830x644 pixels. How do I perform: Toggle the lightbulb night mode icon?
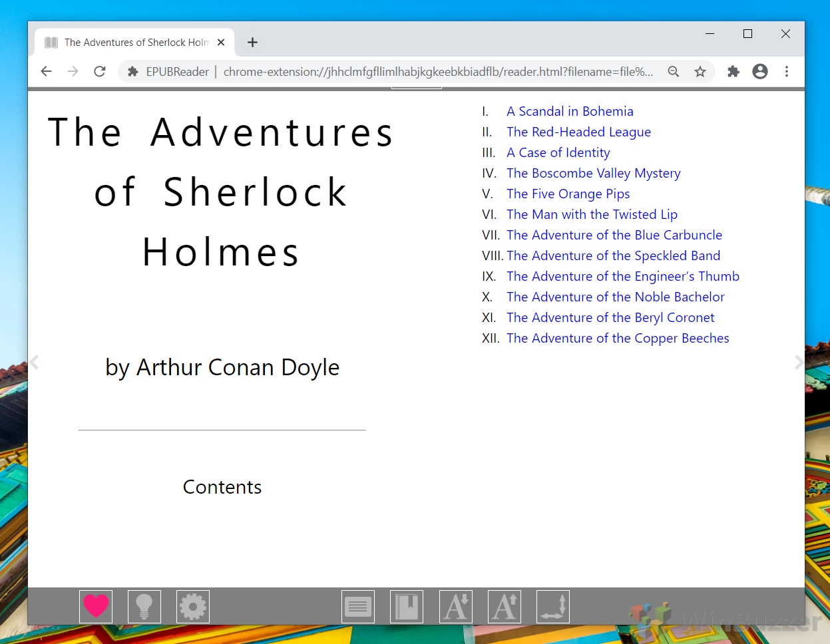click(x=144, y=607)
